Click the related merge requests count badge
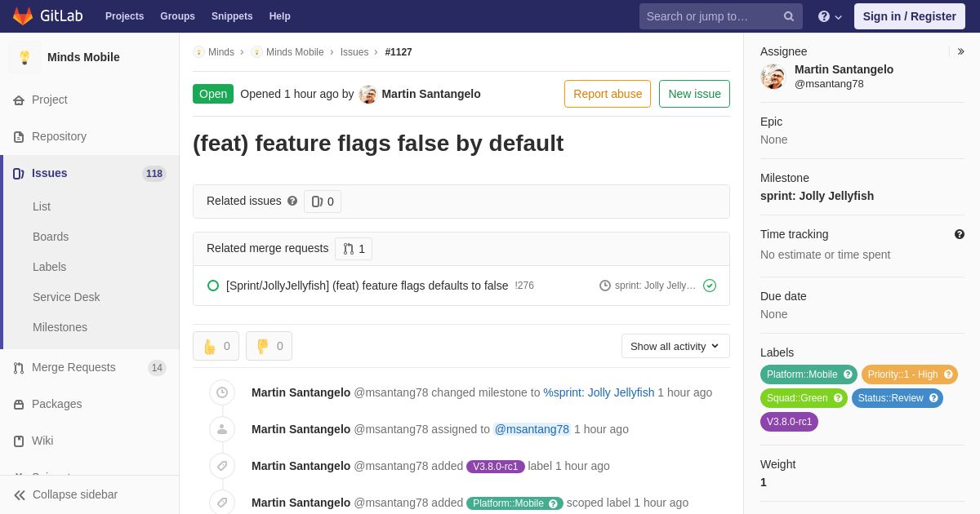This screenshot has width=980, height=514. pos(354,249)
